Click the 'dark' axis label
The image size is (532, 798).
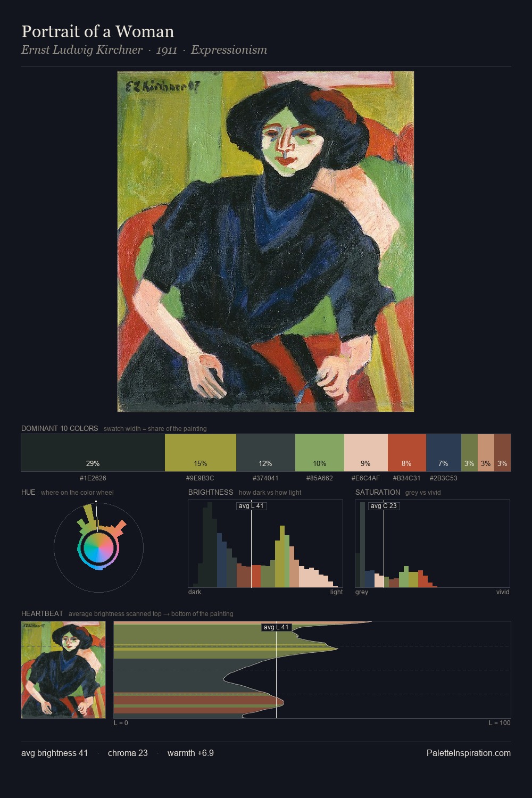click(195, 592)
